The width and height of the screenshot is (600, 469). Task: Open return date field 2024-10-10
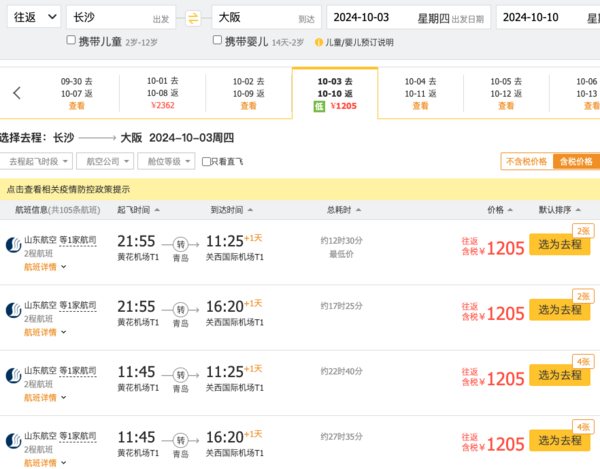tap(548, 17)
